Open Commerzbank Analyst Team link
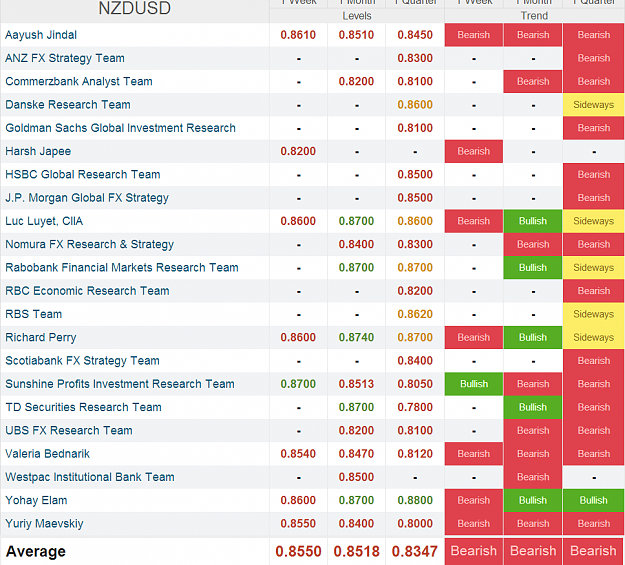625x565 pixels. (x=79, y=81)
